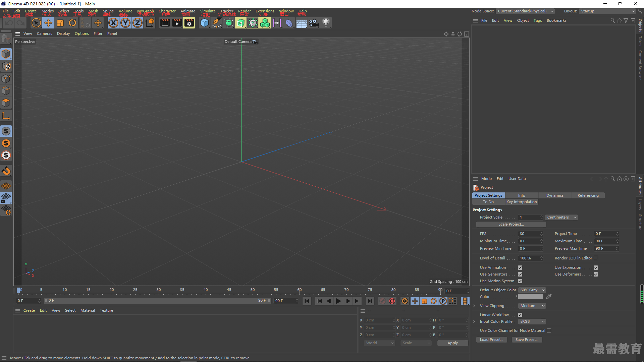Viewport: 644px width, 362px height.
Task: Render to Picture Viewer
Action: (x=177, y=23)
